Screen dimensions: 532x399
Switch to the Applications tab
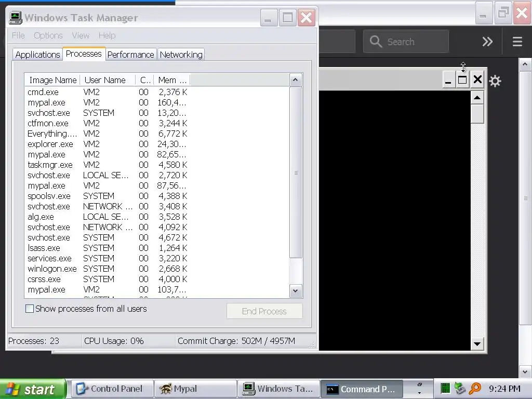[x=37, y=55]
